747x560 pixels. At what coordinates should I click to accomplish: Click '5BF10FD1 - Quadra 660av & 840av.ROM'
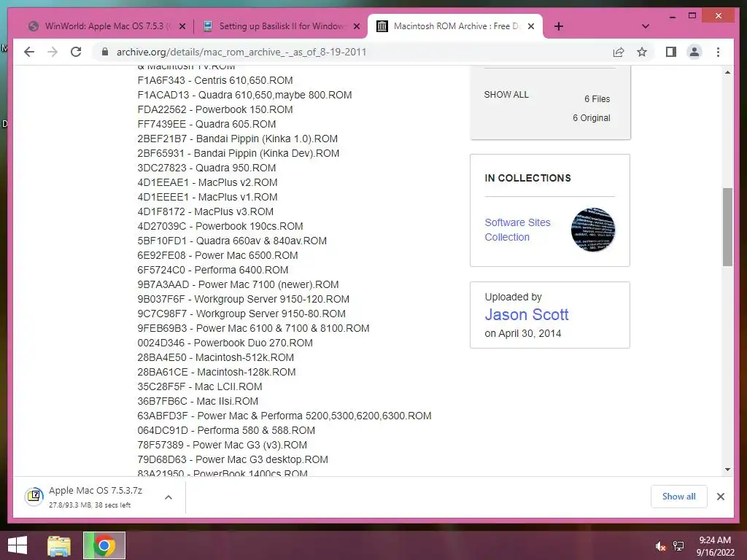232,241
